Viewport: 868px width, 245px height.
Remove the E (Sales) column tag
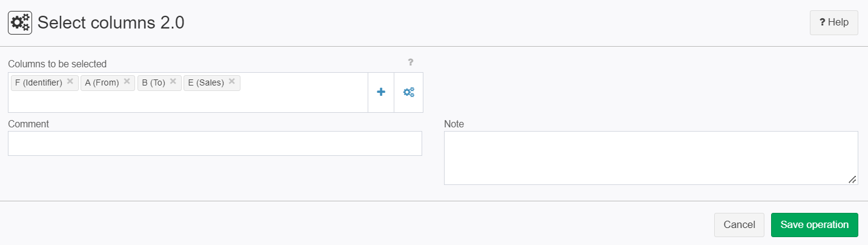231,81
